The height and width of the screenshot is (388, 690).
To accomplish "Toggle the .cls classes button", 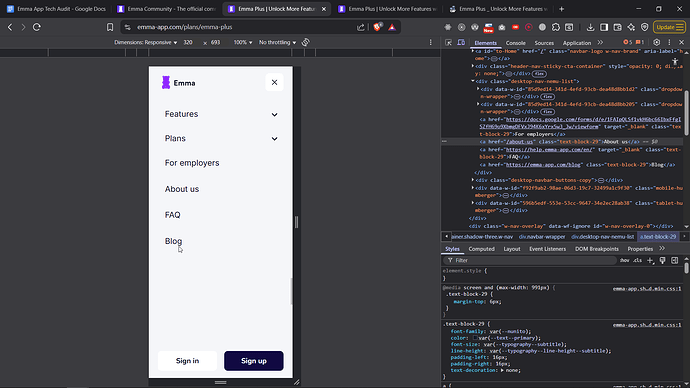I will pyautogui.click(x=637, y=260).
